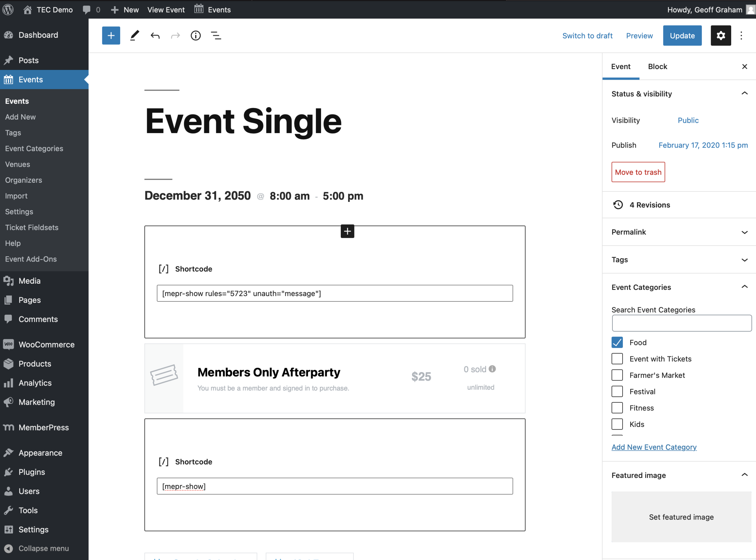The height and width of the screenshot is (560, 756).
Task: Undo the last change with undo arrow
Action: tap(155, 36)
